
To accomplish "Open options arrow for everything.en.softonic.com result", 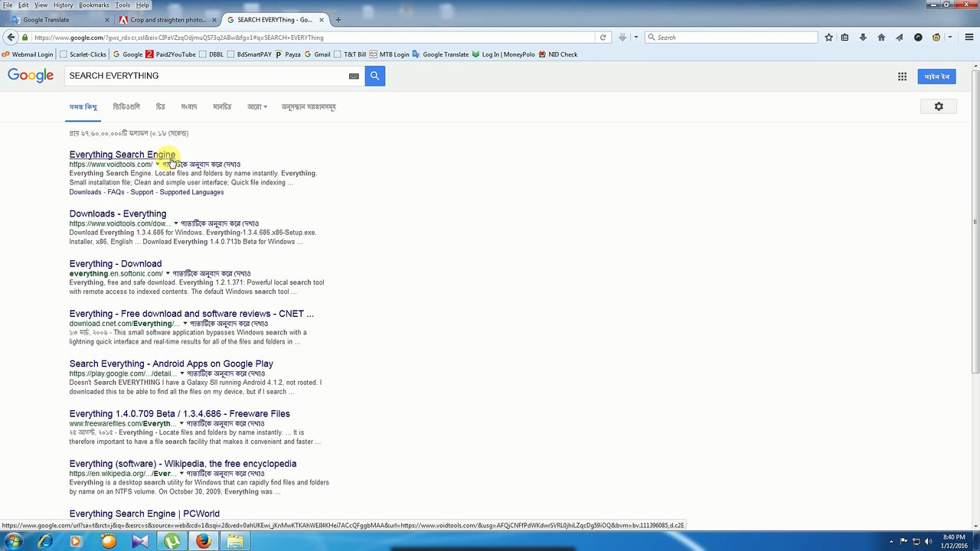I will pos(168,273).
